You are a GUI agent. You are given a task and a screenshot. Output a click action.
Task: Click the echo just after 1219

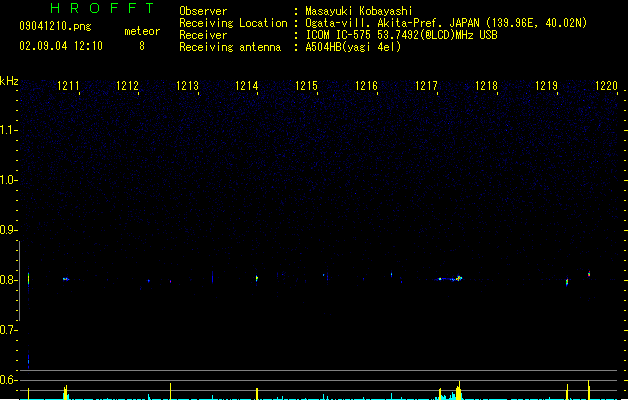click(567, 282)
